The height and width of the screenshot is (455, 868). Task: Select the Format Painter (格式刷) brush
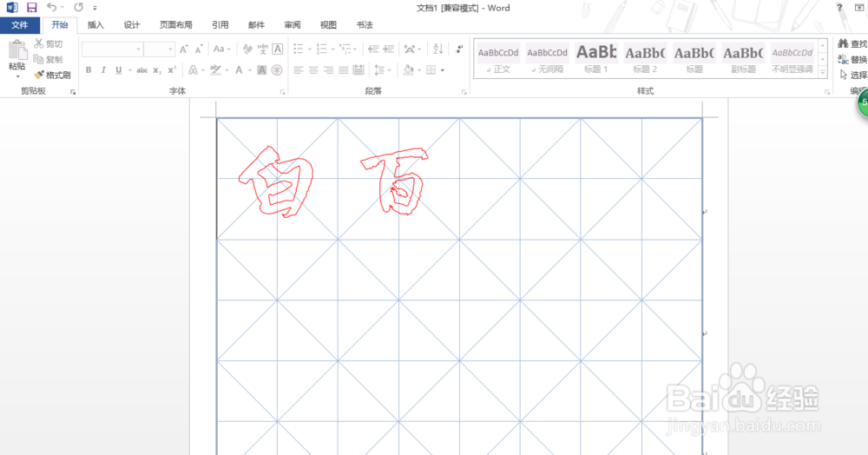(x=39, y=74)
